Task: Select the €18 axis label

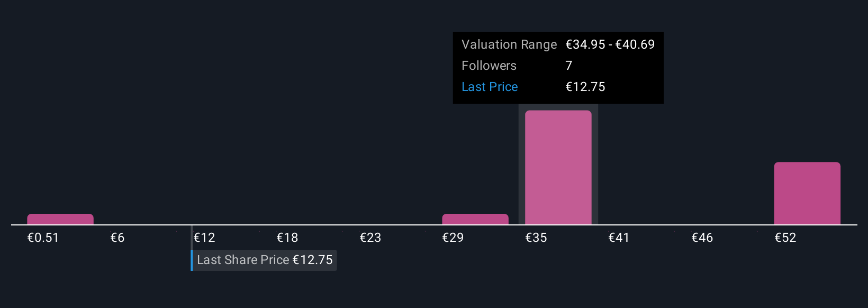Action: click(x=287, y=238)
